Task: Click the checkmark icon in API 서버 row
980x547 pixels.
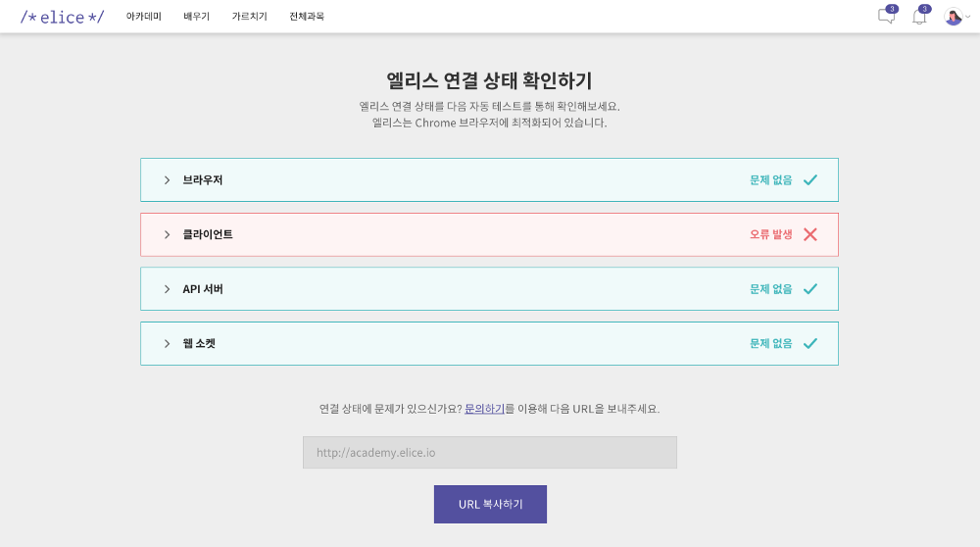Action: point(810,289)
